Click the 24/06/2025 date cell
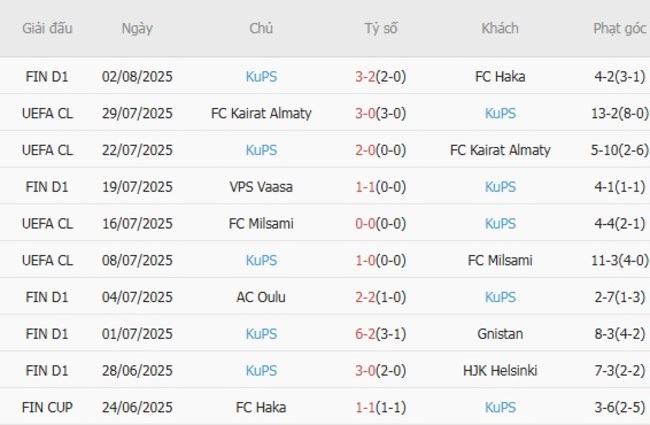 [x=137, y=408]
